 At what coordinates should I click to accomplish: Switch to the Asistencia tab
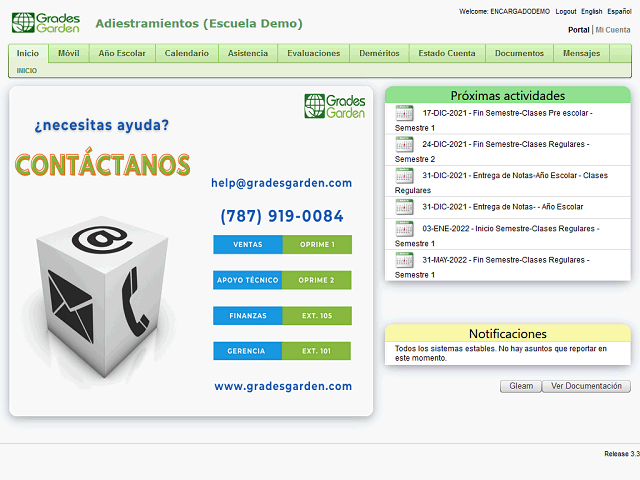(248, 53)
